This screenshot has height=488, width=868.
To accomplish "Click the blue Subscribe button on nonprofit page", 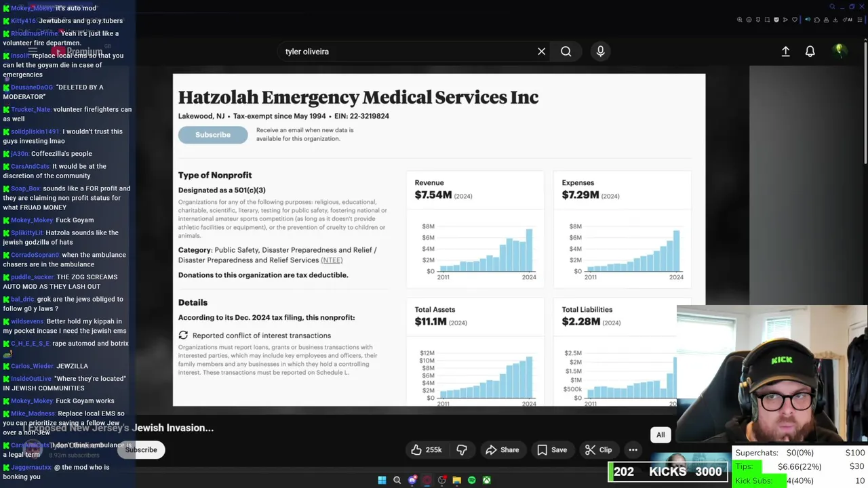I will [x=213, y=135].
